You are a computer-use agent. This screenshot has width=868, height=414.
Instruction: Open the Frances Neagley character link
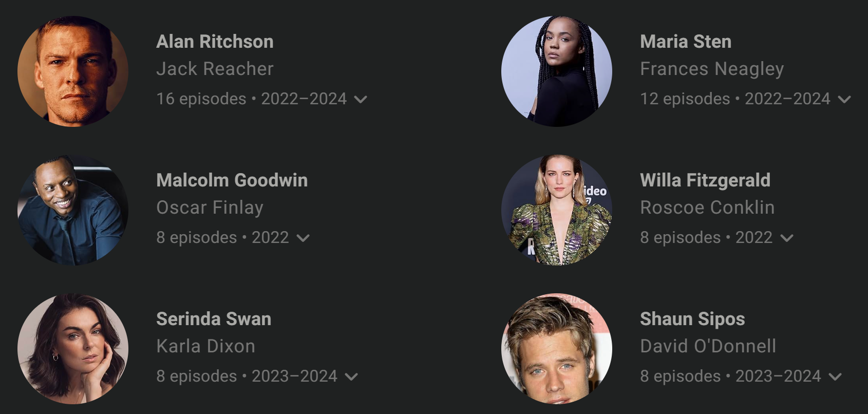(712, 69)
